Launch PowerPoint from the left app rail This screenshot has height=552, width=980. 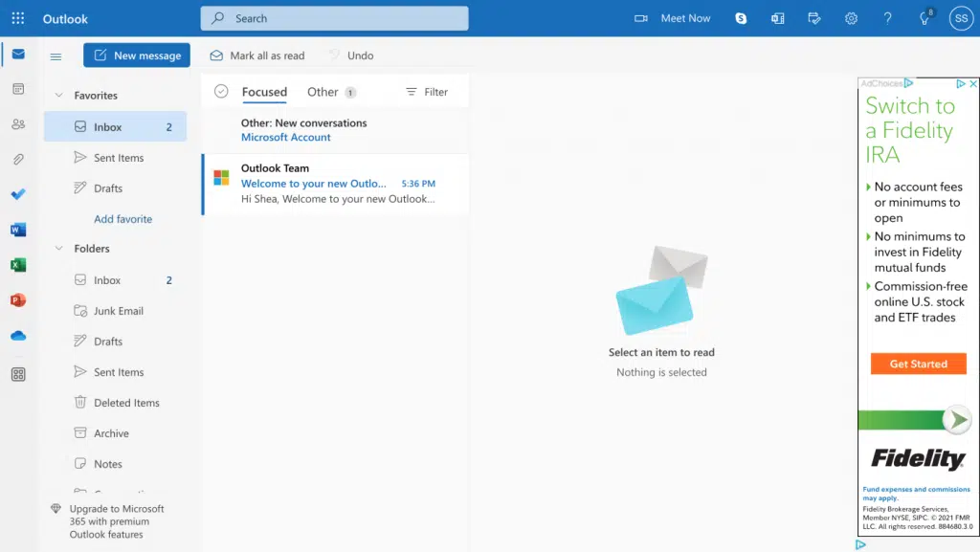point(18,300)
